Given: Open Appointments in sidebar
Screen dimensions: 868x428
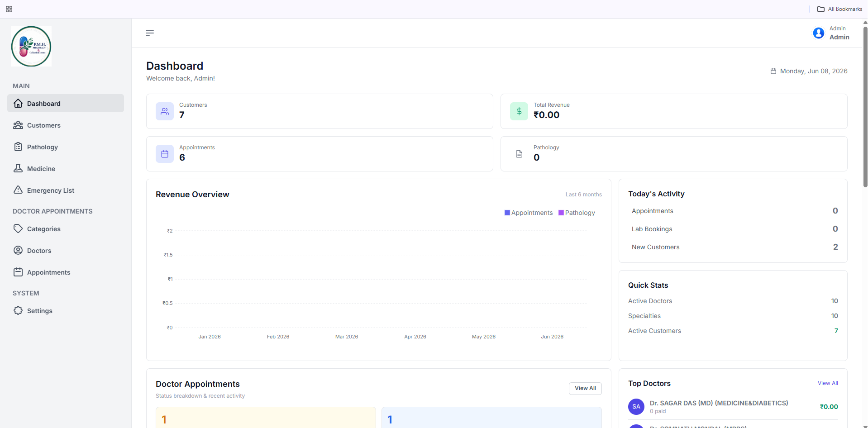Looking at the screenshot, I should point(66,272).
